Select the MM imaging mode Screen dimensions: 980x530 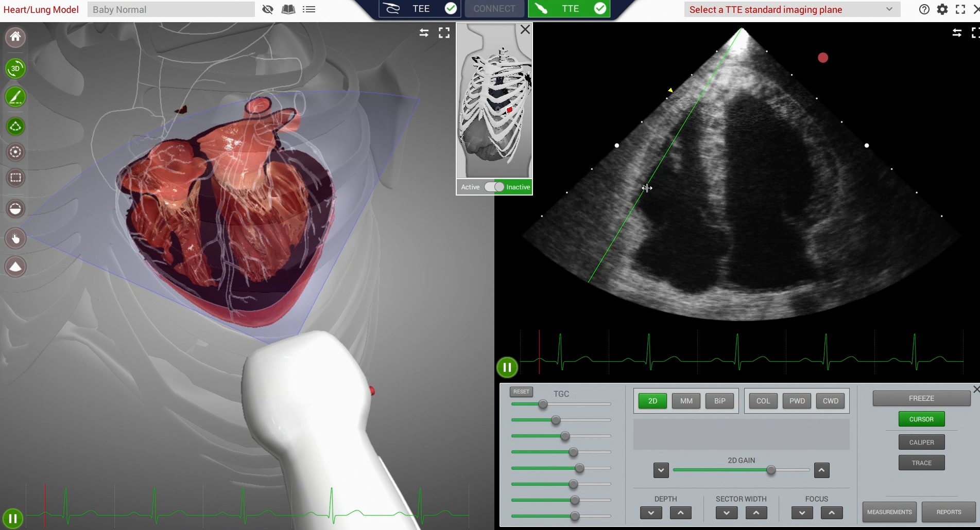tap(686, 401)
